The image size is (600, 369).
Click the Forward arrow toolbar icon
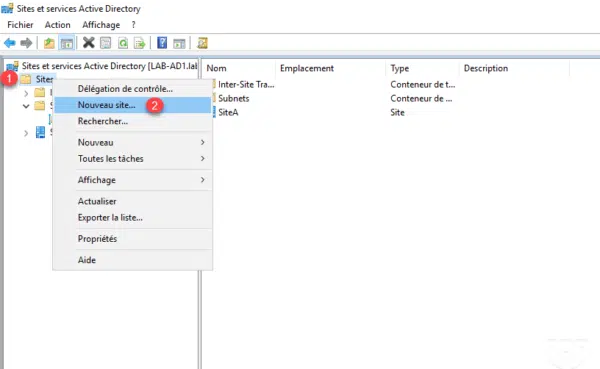click(x=26, y=43)
